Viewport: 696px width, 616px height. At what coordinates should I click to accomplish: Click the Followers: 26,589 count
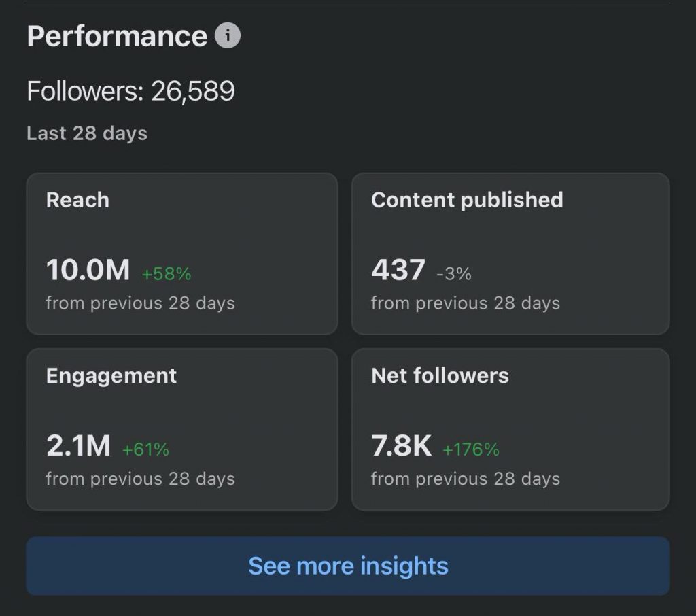point(130,91)
